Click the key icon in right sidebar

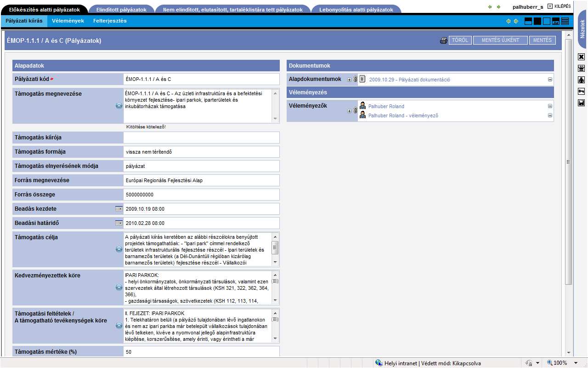581,92
